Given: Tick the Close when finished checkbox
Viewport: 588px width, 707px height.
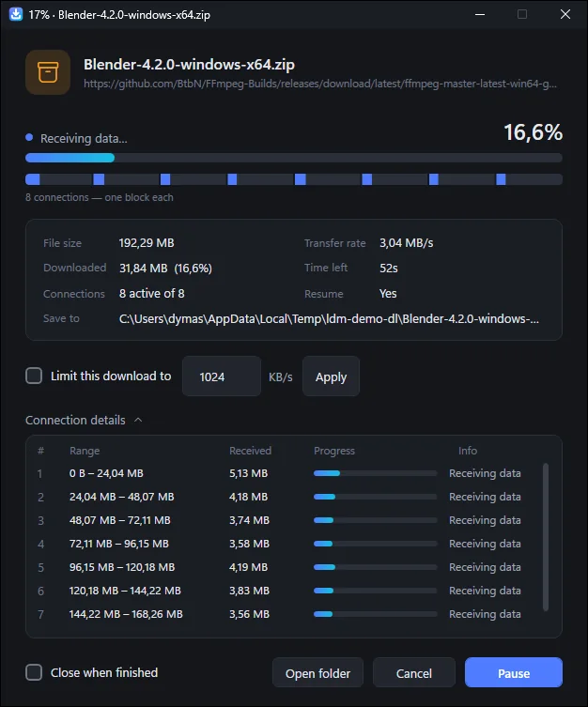Looking at the screenshot, I should tap(34, 672).
